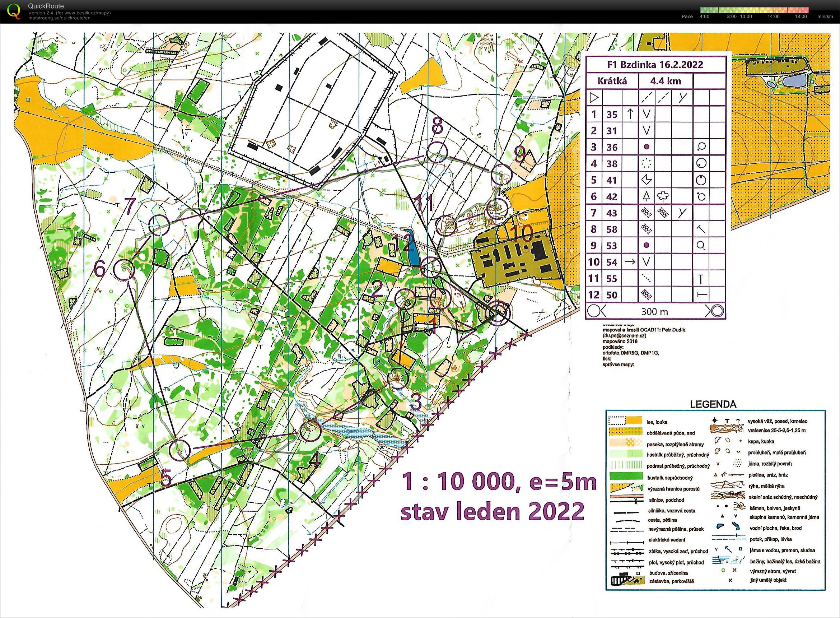
Task: Click the pit V symbol in row 31
Action: coord(647,131)
